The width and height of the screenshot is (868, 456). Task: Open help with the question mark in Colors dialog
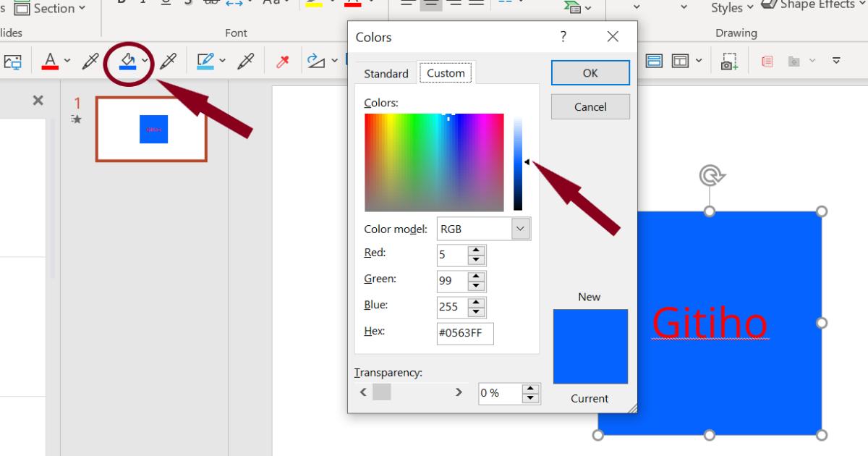[563, 37]
